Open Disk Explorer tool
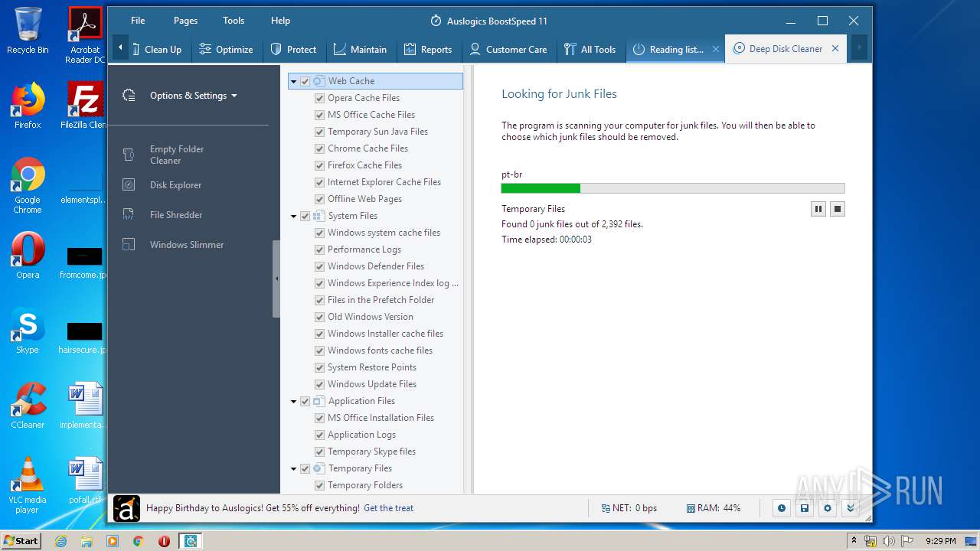The width and height of the screenshot is (980, 551). pos(175,184)
